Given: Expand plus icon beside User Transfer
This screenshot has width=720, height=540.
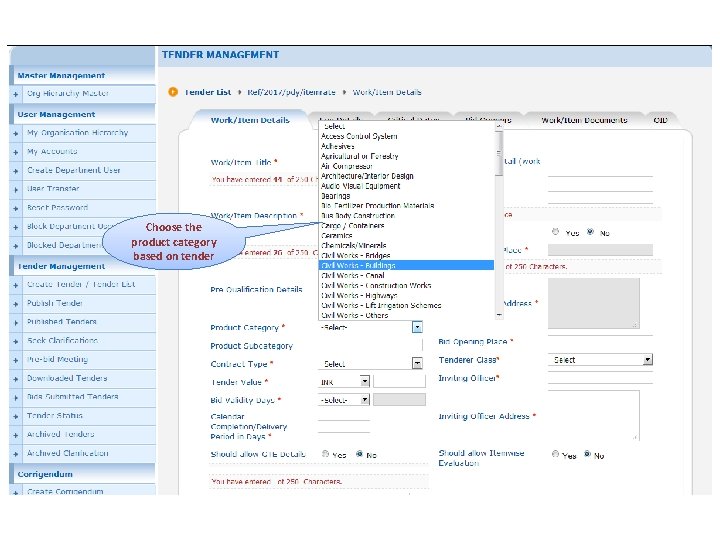Looking at the screenshot, I should [x=16, y=190].
